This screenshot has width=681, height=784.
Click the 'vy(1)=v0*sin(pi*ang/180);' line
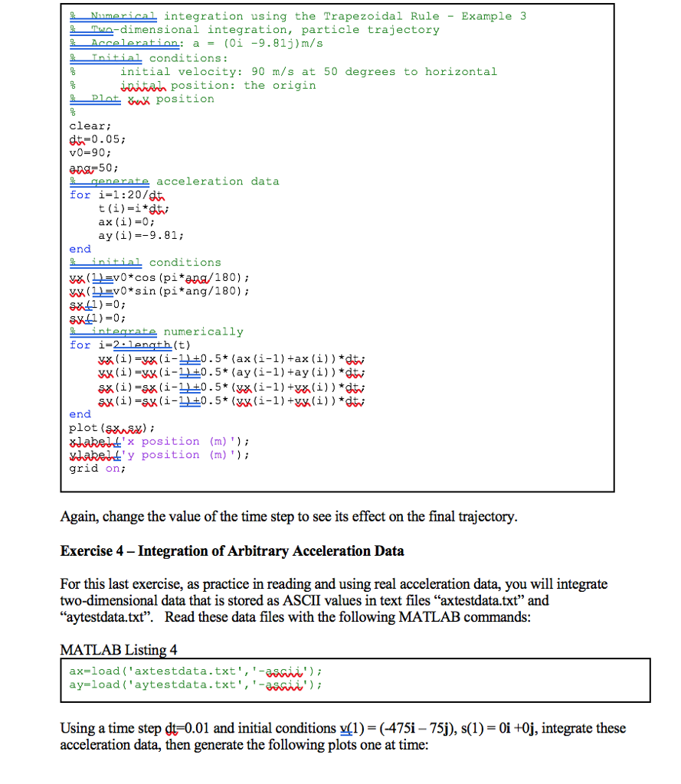click(159, 290)
